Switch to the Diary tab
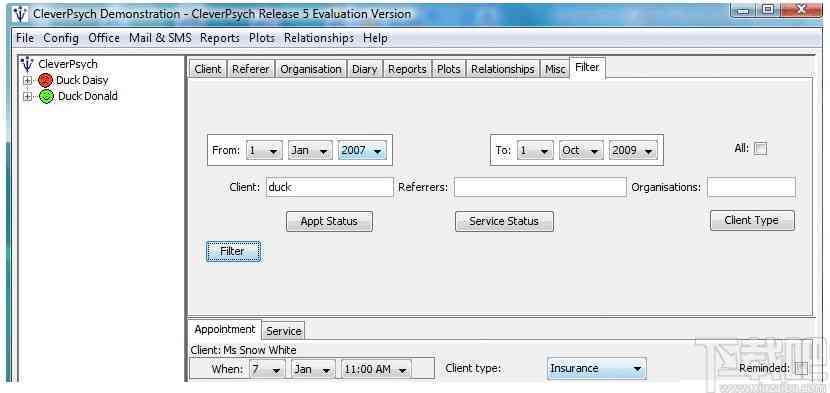 coord(365,69)
